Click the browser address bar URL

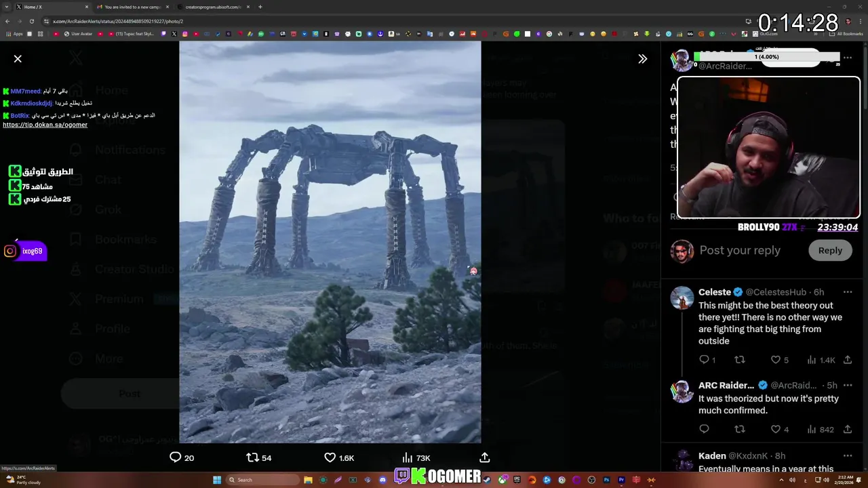[118, 21]
